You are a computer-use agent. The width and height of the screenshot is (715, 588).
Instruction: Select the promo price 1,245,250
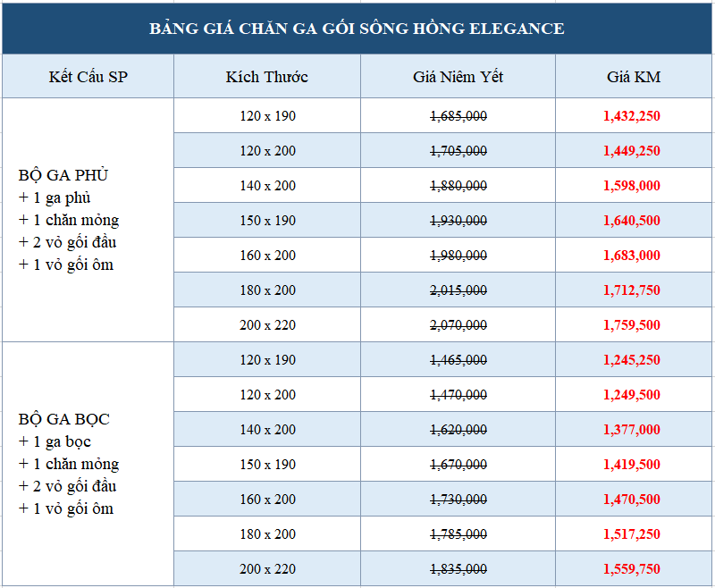point(634,360)
